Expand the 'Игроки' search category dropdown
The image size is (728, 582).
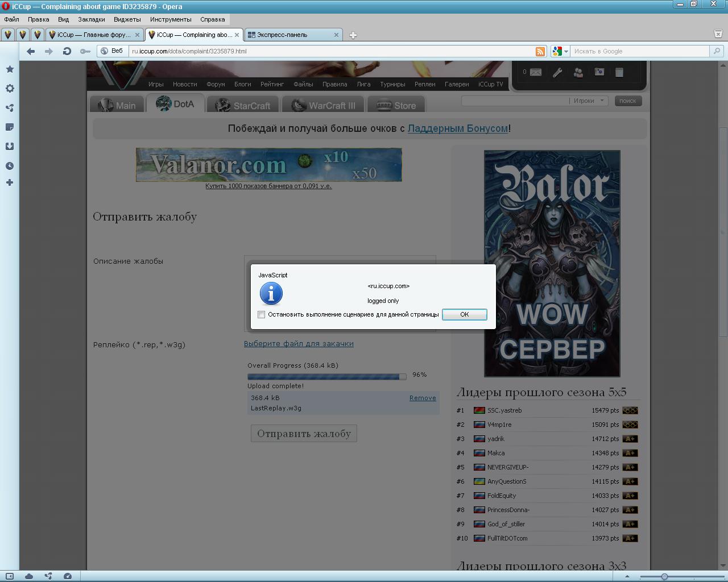[589, 101]
